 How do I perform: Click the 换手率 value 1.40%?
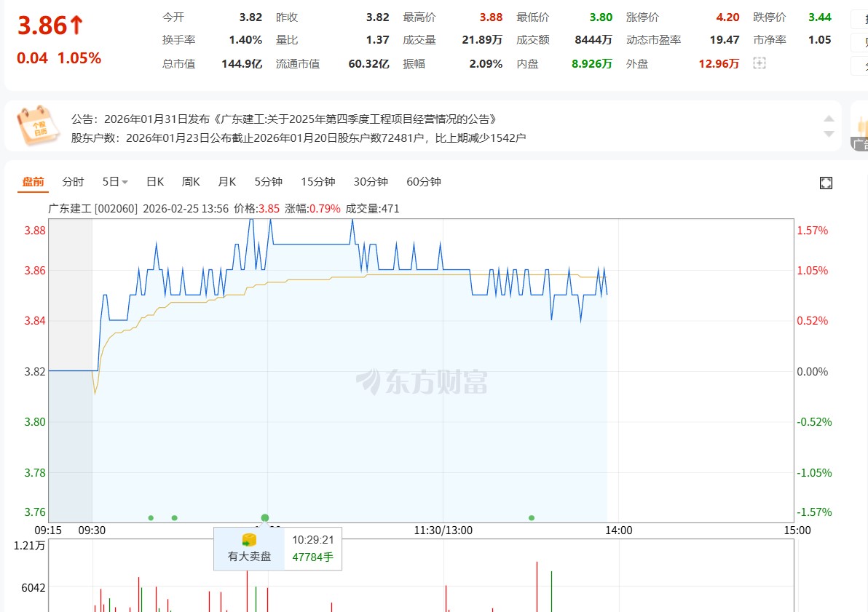246,40
